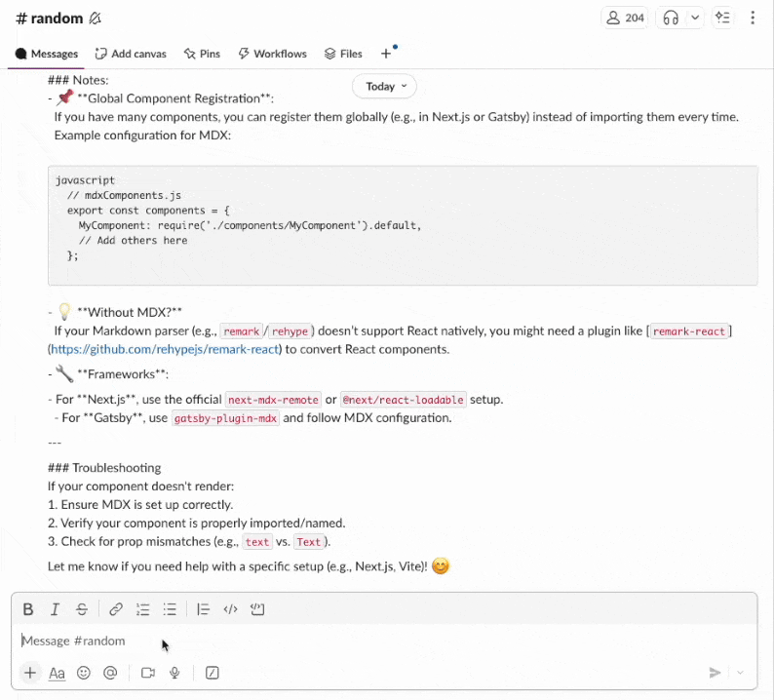Insert a link with the link icon
Viewport: 774px width, 700px height.
116,609
